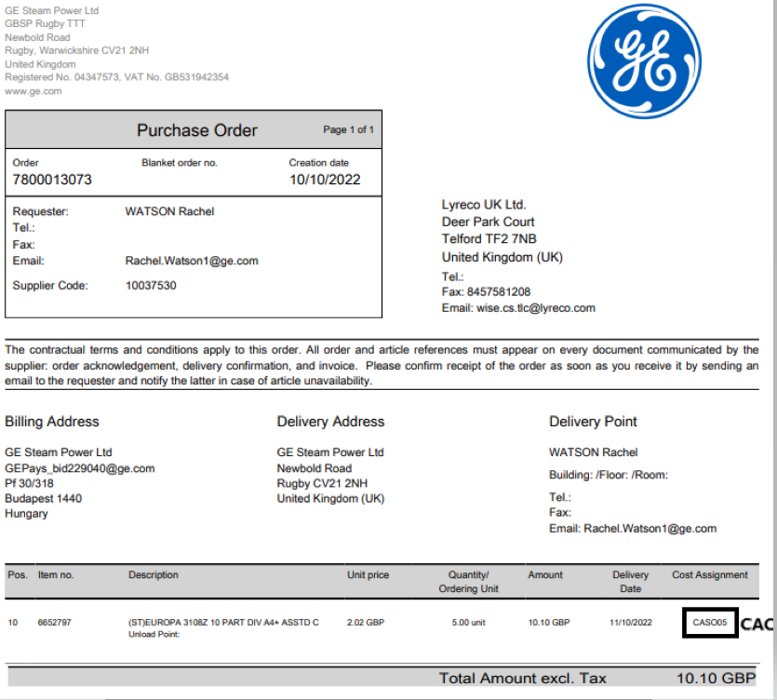Click the unit price 2.02 GBP

tap(368, 622)
